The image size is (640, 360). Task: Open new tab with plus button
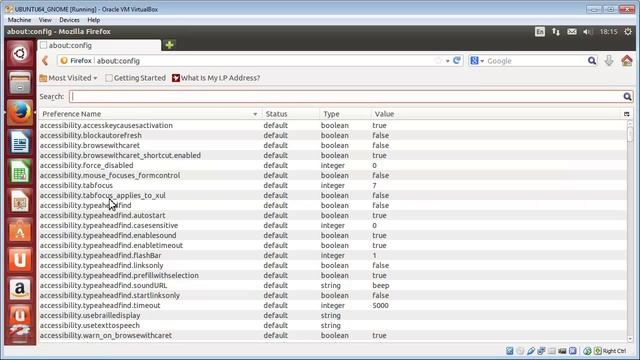point(170,45)
